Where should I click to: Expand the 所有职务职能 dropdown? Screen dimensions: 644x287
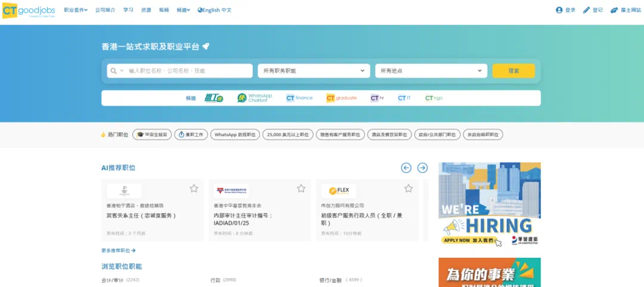pos(314,71)
